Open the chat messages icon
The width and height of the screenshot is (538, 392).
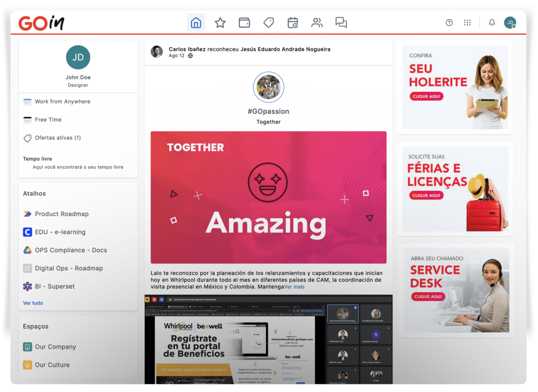coord(341,23)
